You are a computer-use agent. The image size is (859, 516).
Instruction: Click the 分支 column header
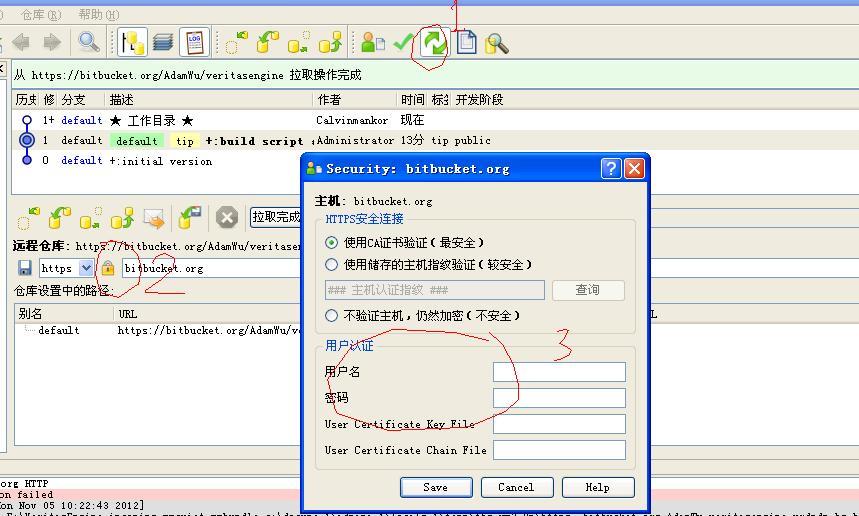click(81, 99)
